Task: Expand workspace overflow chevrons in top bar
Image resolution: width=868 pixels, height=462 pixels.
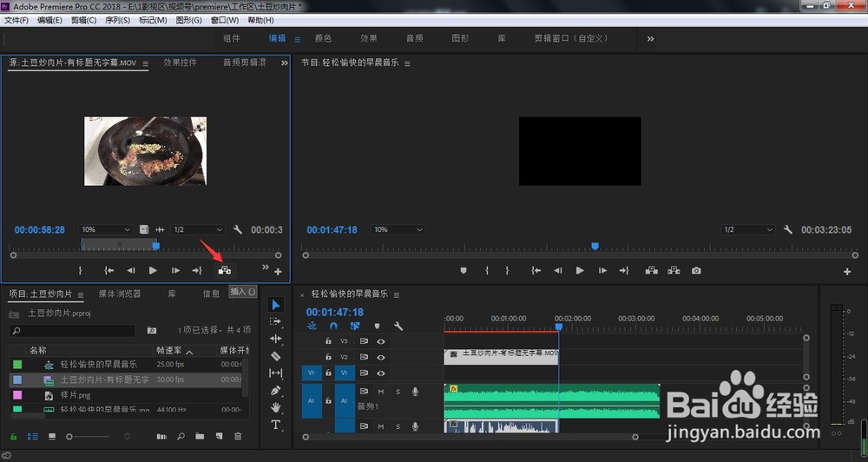Action: click(650, 39)
